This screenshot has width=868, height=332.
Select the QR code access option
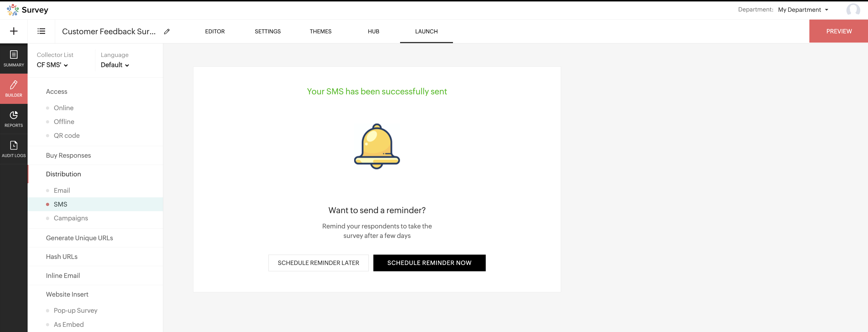tap(66, 136)
